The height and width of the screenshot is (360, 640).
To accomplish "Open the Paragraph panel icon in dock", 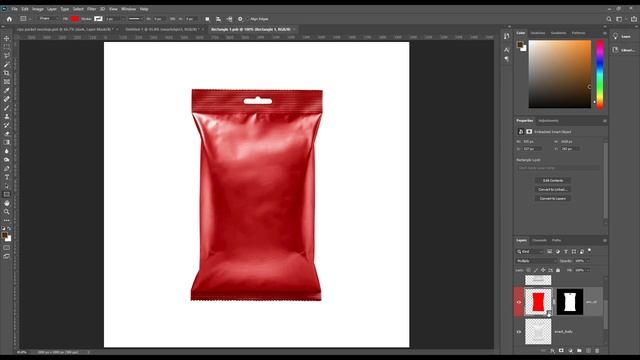I will [x=507, y=59].
